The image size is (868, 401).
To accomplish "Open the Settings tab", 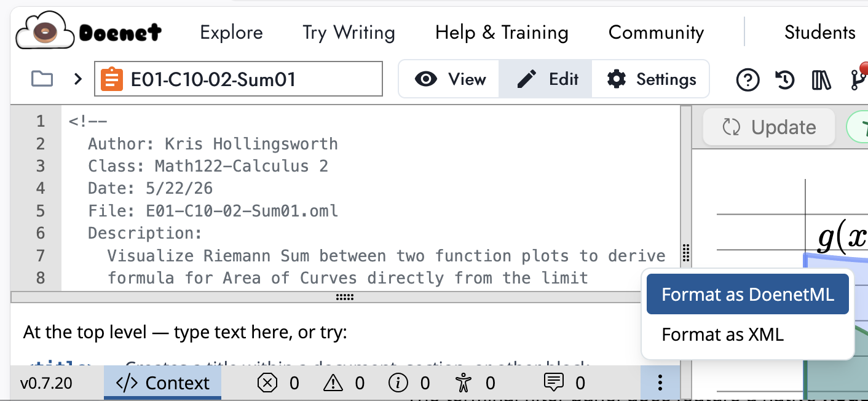I will (650, 79).
